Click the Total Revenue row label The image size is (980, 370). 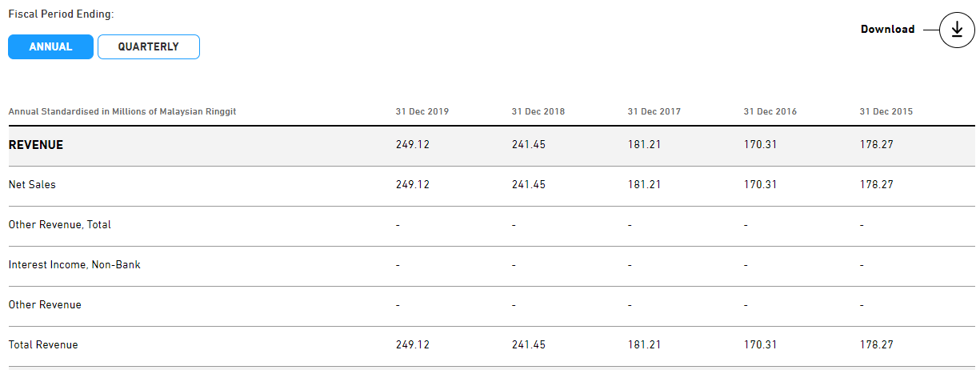pyautogui.click(x=43, y=345)
